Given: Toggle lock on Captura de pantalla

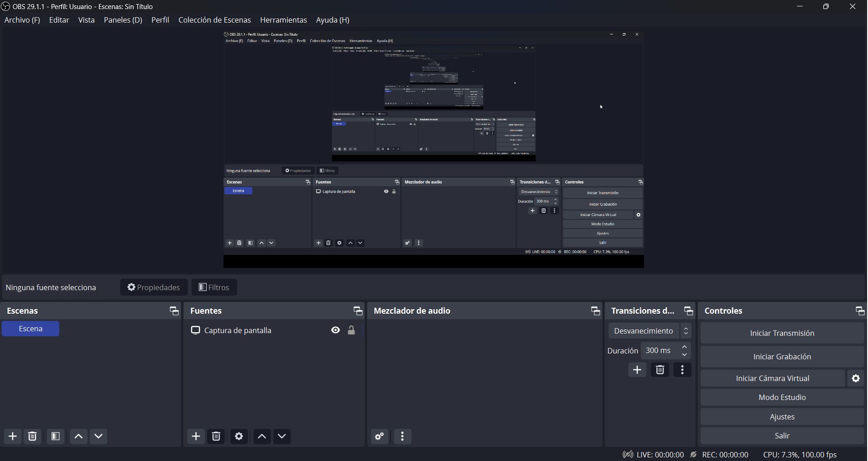Looking at the screenshot, I should coord(351,330).
